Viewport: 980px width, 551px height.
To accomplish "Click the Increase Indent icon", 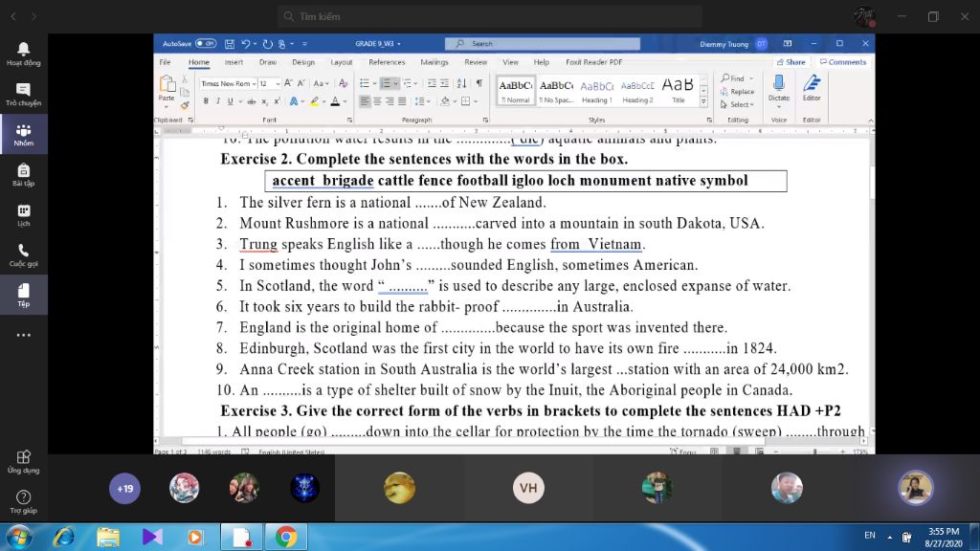I will pos(444,83).
